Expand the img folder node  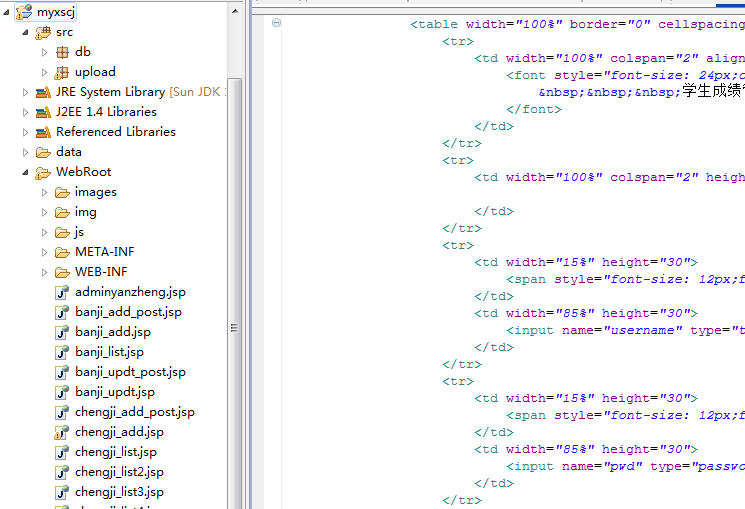(x=44, y=212)
